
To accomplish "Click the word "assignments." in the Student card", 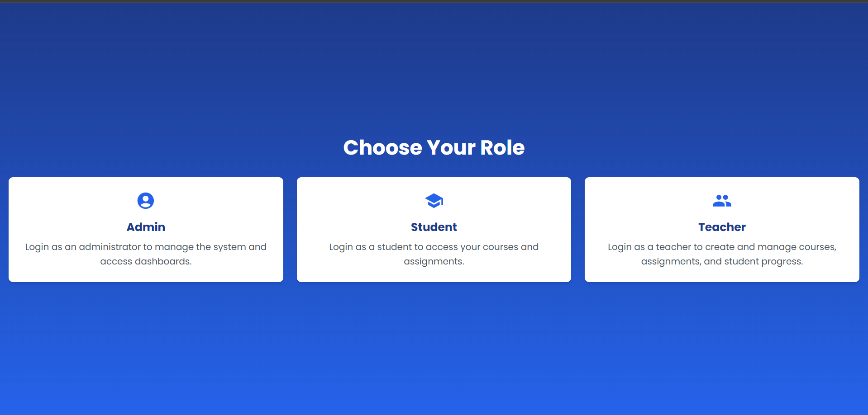I will coord(434,262).
